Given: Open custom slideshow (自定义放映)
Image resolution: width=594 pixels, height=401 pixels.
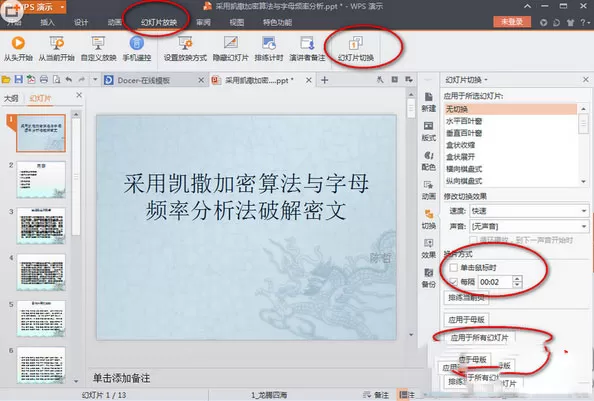Looking at the screenshot, I should 98,48.
